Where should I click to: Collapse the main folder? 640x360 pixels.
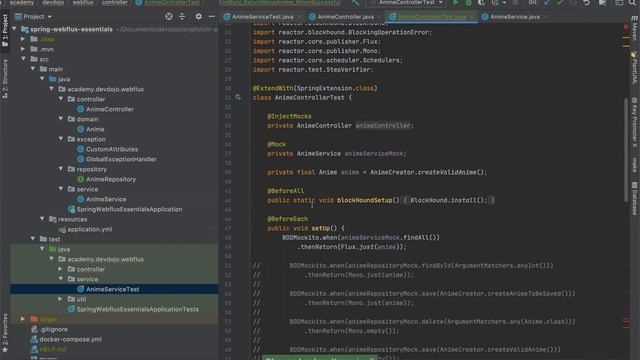tap(33, 69)
